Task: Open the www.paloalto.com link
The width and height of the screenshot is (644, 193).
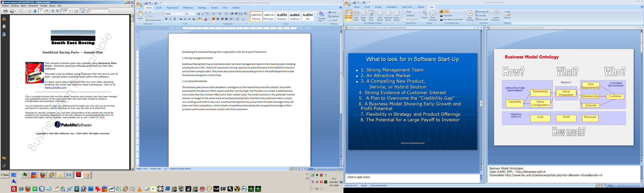Action: 55,88
